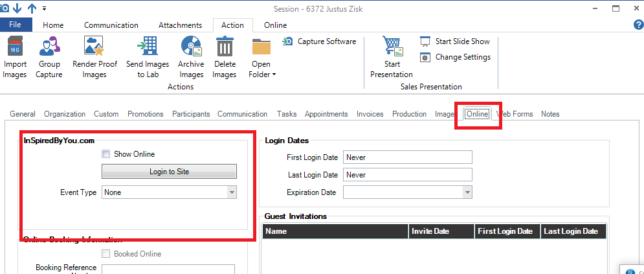Viewport: 644px width, 274px height.
Task: Click the Capture Software icon
Action: pos(289,41)
